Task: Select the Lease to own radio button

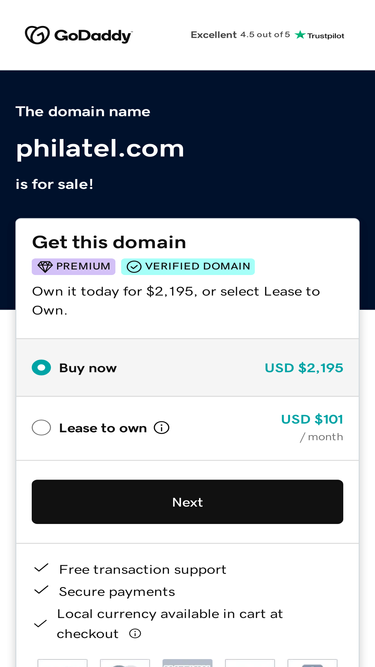Action: coord(41,428)
